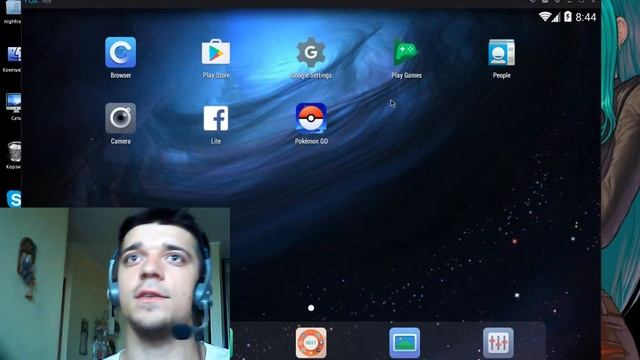640x360 pixels.
Task: Select the home screen page indicator dot
Action: (311, 308)
